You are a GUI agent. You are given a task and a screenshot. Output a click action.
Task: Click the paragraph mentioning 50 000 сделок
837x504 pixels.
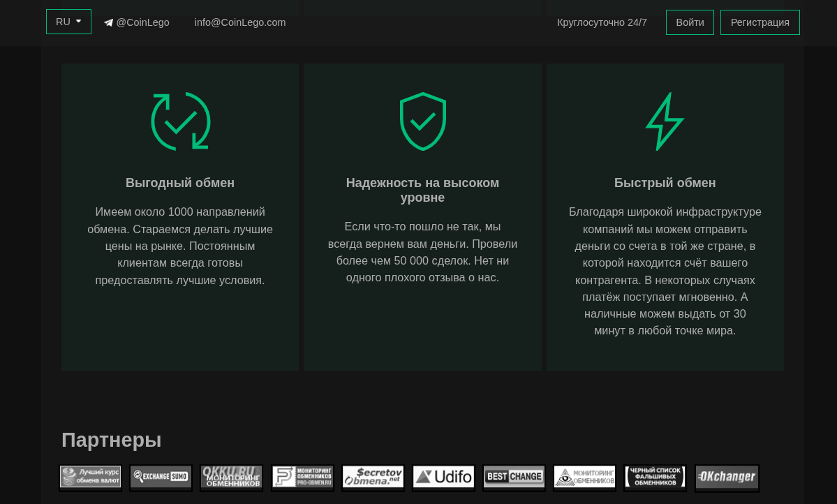coord(422,252)
